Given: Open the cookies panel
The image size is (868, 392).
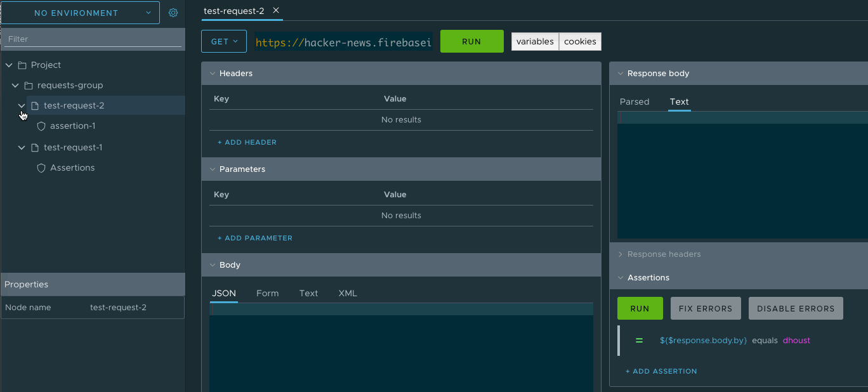Looking at the screenshot, I should click(580, 42).
